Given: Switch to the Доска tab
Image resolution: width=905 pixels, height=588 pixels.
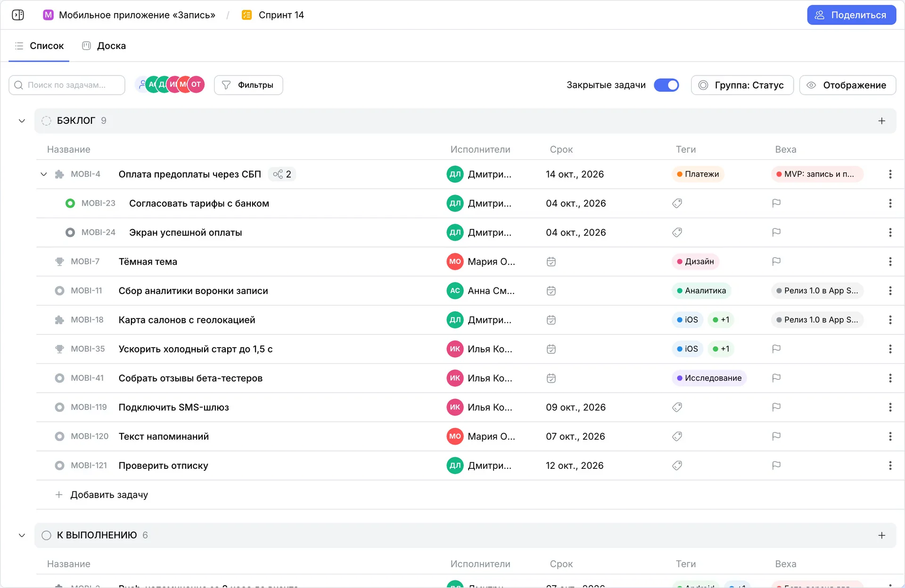Looking at the screenshot, I should pos(104,46).
